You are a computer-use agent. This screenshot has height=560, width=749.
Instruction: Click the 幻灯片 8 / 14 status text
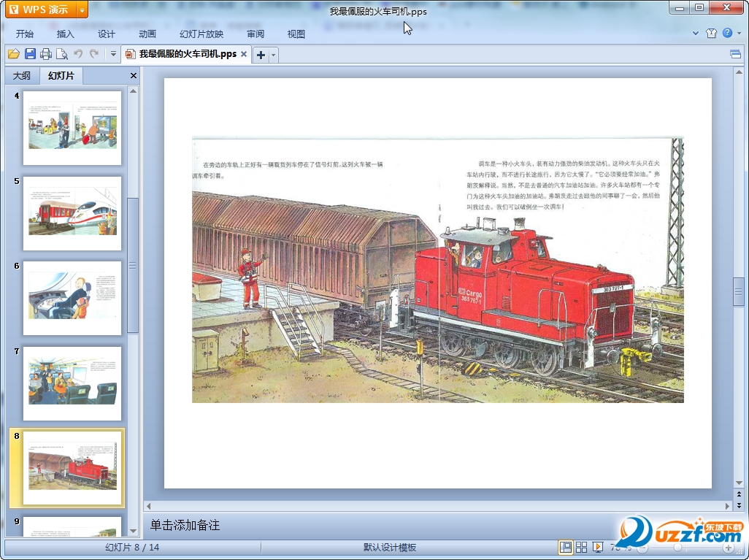click(x=132, y=547)
